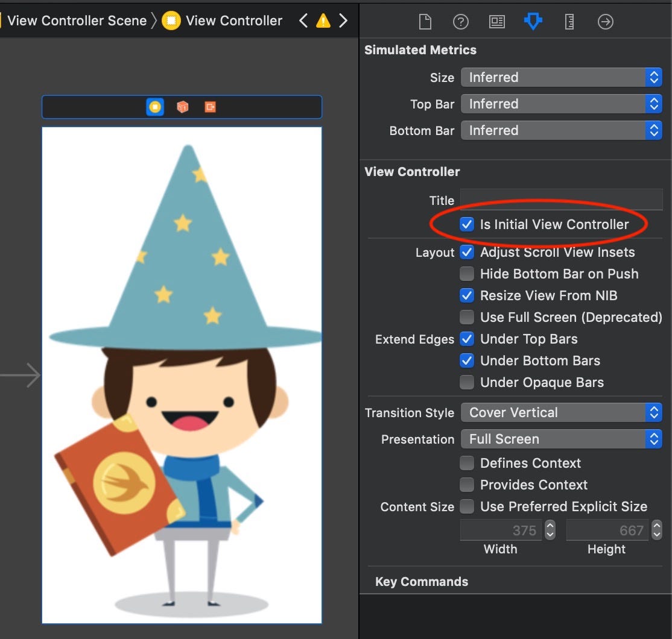Image resolution: width=672 pixels, height=639 pixels.
Task: Uncheck Is Initial View Controller
Action: click(466, 224)
